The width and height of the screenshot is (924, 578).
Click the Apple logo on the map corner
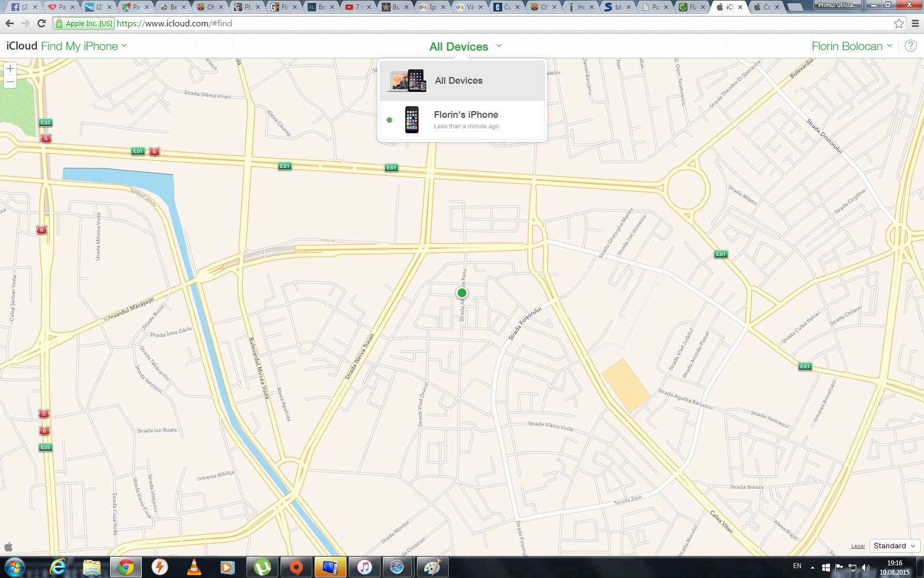tap(8, 547)
